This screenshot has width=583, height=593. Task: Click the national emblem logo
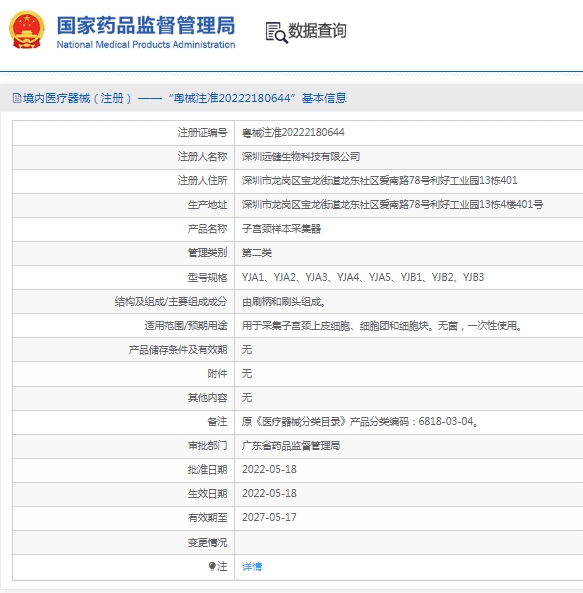[x=26, y=30]
